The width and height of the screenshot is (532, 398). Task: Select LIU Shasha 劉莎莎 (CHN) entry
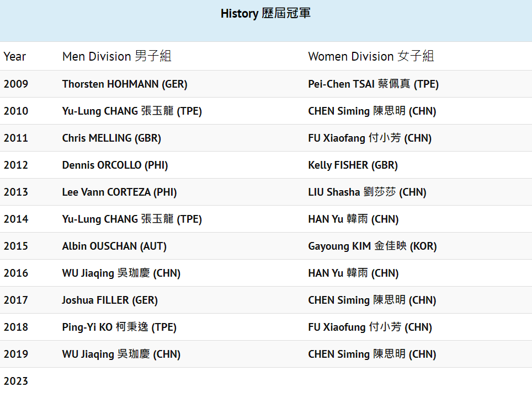point(367,192)
